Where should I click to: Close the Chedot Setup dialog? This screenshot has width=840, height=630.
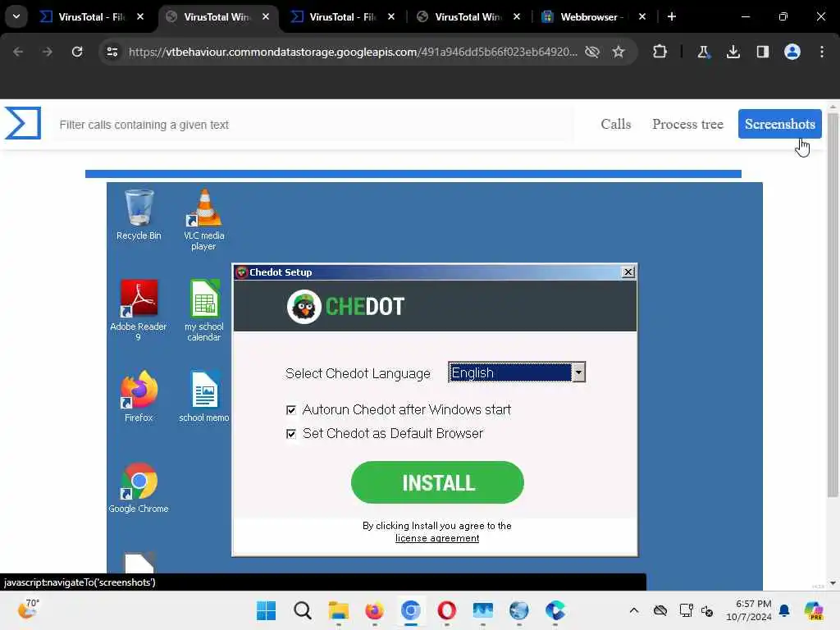(x=628, y=272)
